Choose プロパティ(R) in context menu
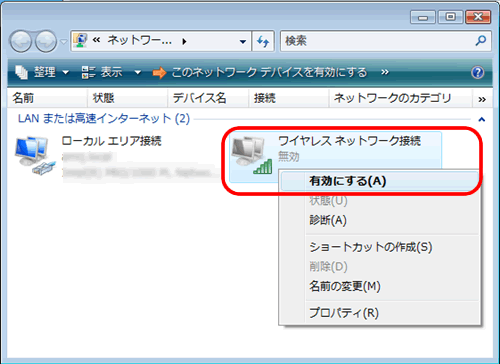Viewport: 500px width, 364px height. click(379, 313)
